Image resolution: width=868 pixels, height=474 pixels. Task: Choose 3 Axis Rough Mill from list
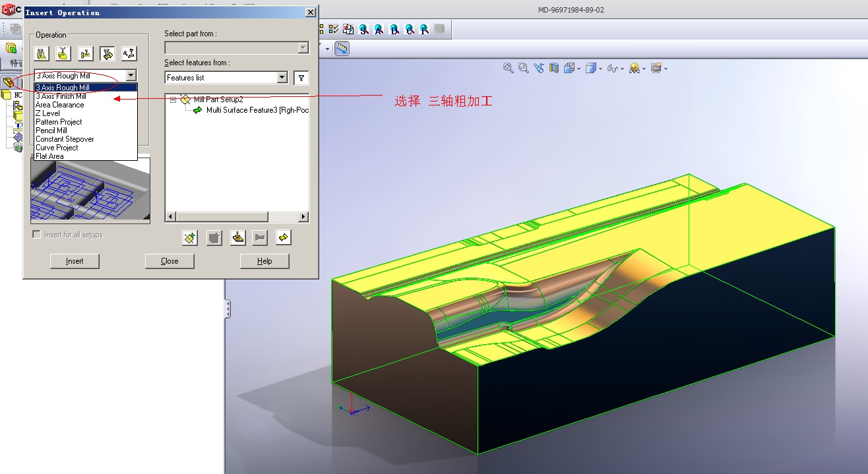coord(86,88)
